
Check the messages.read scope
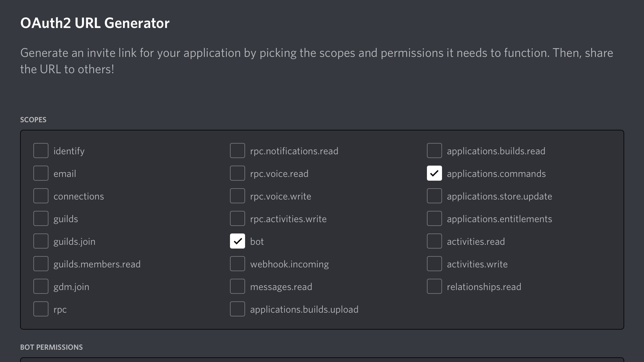click(x=238, y=286)
